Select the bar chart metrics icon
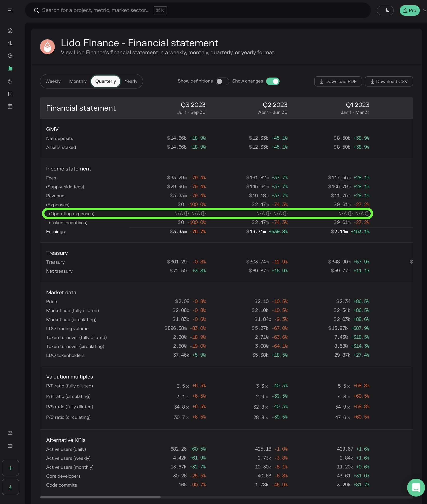The image size is (427, 504). (x=10, y=43)
